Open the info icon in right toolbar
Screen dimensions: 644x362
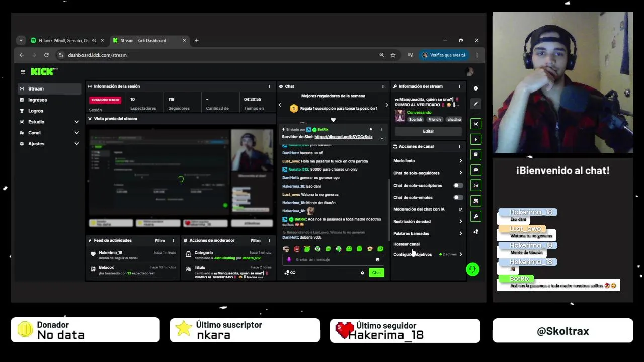click(476, 88)
